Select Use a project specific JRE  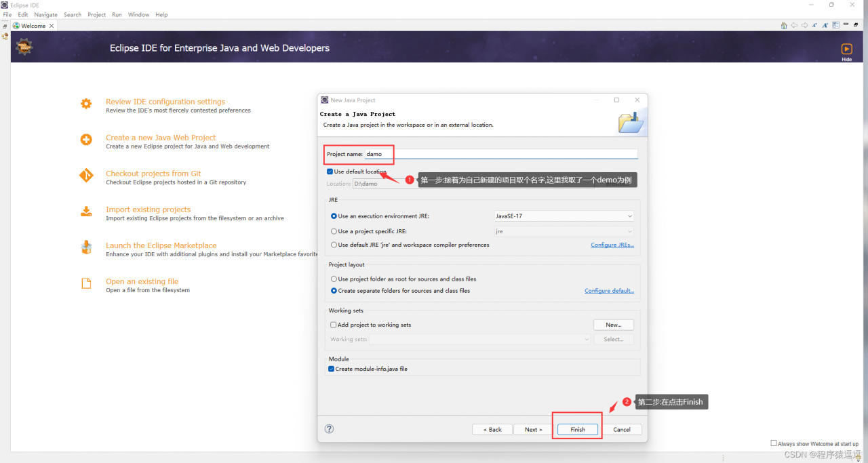[x=334, y=231]
